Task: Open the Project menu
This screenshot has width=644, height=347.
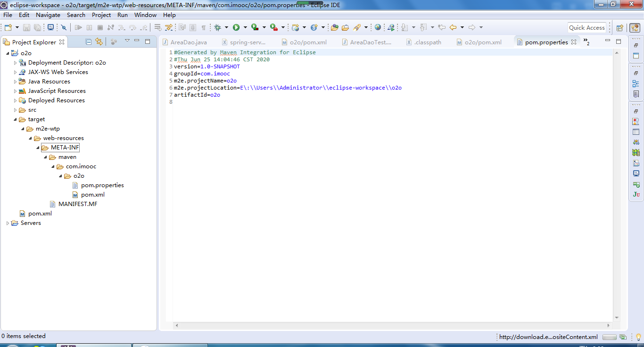Action: (x=101, y=15)
